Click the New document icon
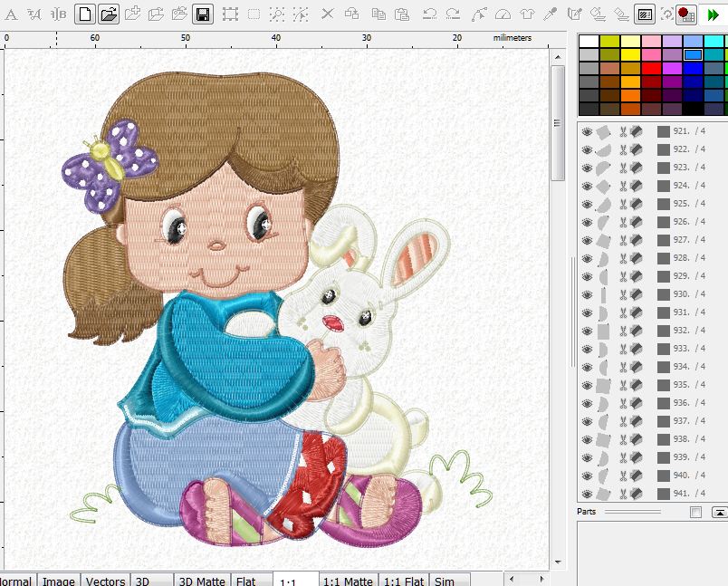Screen dimensions: 728x586 (x=84, y=14)
